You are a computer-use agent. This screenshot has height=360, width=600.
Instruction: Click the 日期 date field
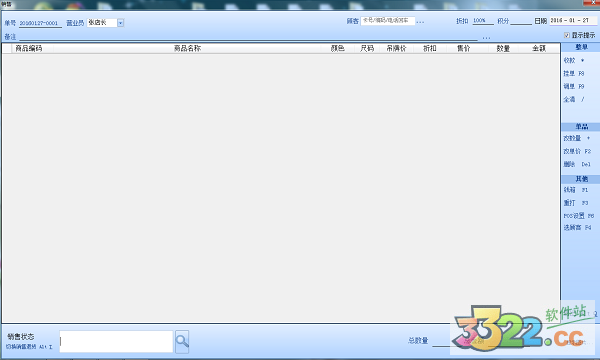[573, 21]
